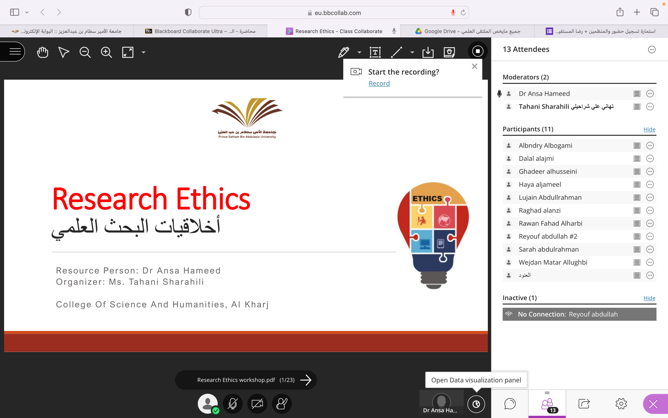
Task: Toggle the microphone mute button
Action: (x=232, y=404)
